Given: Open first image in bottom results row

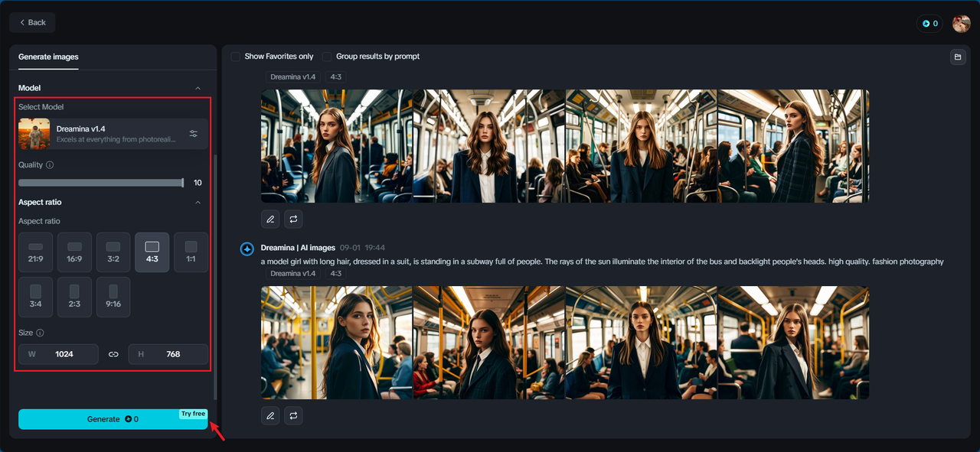Looking at the screenshot, I should click(x=336, y=343).
